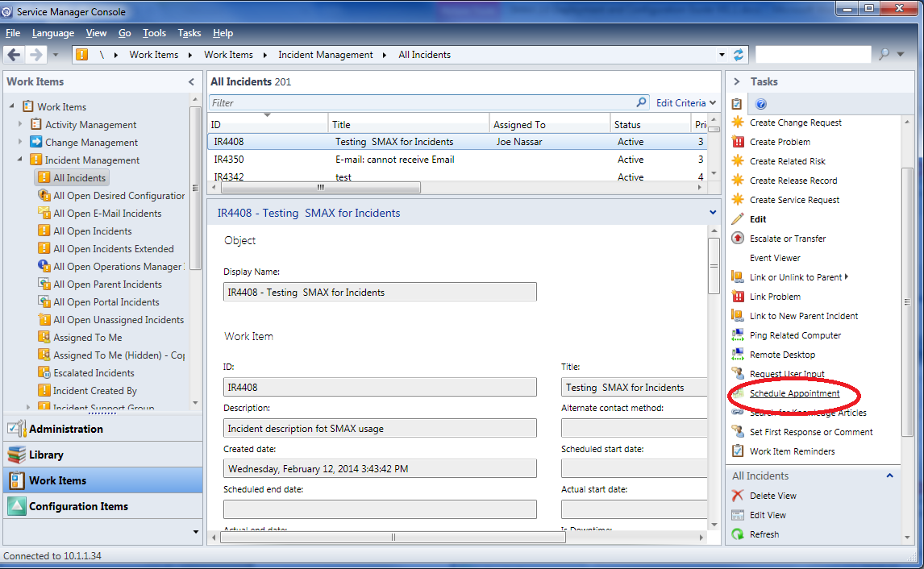Click the Back navigation arrow
This screenshot has height=569, width=924.
click(x=14, y=55)
